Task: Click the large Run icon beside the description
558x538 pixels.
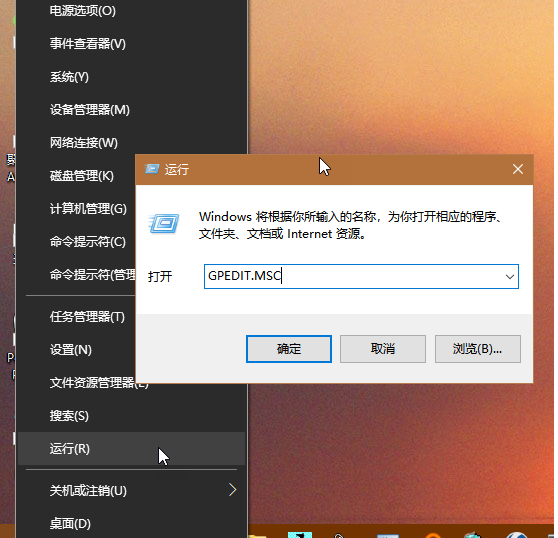Action: click(x=164, y=224)
